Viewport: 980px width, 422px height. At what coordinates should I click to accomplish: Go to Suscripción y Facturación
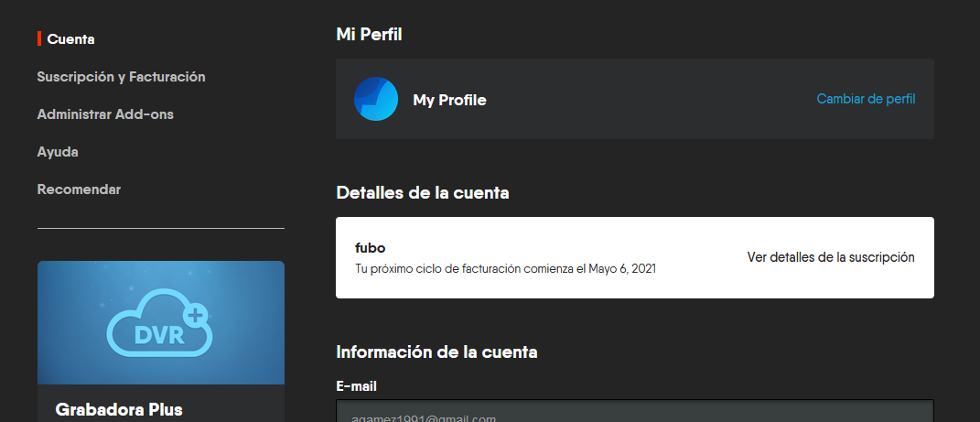[122, 77]
